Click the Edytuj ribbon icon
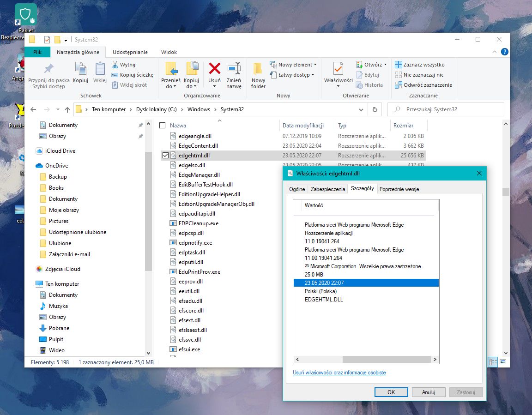The width and height of the screenshot is (532, 415). (360, 75)
